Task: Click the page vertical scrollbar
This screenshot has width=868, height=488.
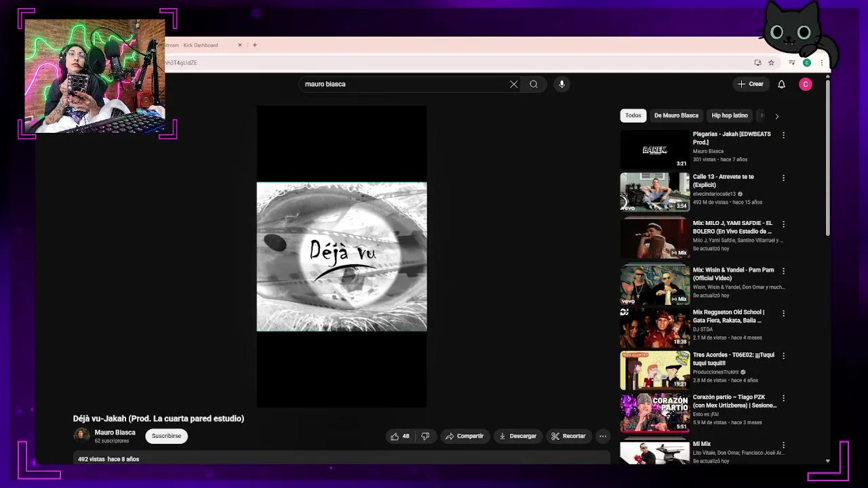Action: click(827, 157)
